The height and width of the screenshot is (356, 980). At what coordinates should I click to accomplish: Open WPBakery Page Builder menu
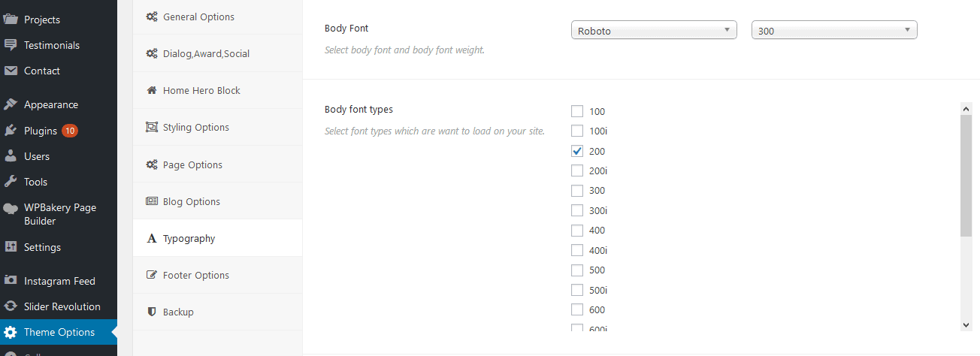(x=59, y=214)
